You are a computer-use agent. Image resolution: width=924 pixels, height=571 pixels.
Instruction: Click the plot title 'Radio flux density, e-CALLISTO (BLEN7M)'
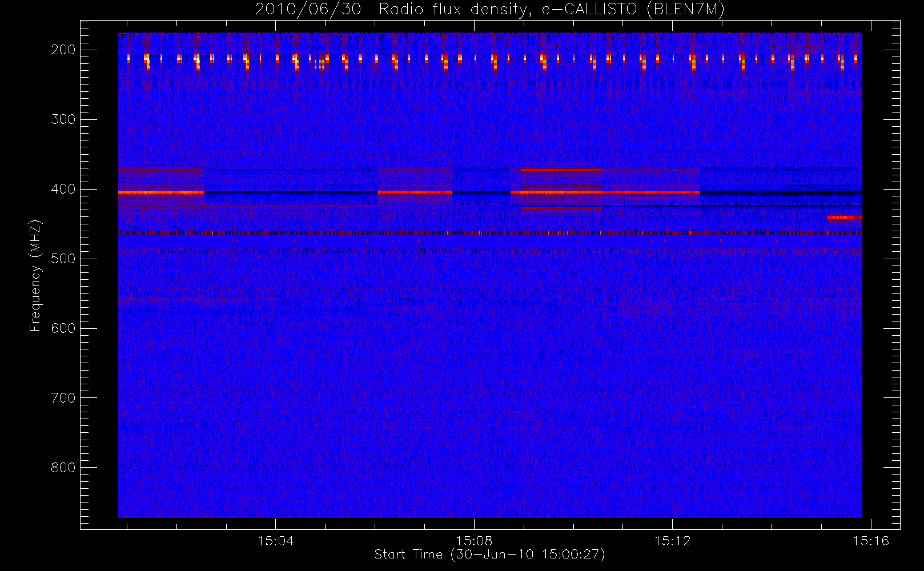pyautogui.click(x=552, y=9)
